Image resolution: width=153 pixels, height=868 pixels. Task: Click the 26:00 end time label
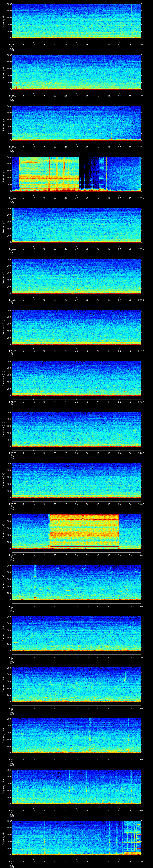pos(141,606)
